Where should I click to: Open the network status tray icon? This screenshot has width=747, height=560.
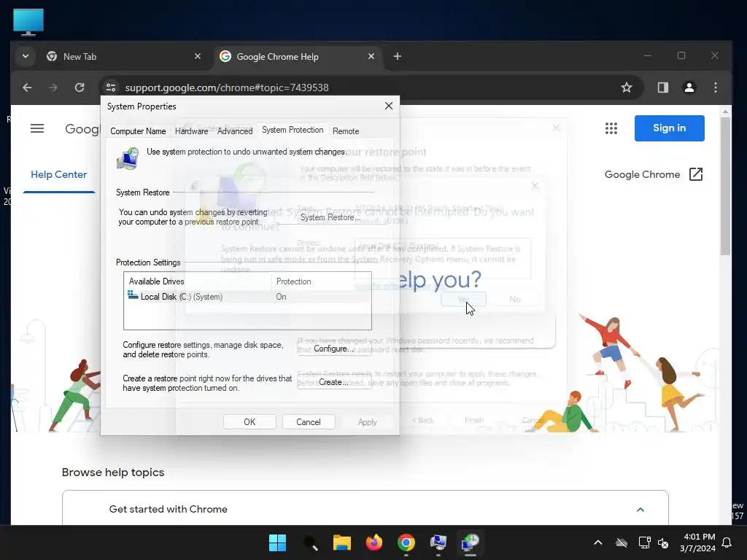(x=645, y=542)
